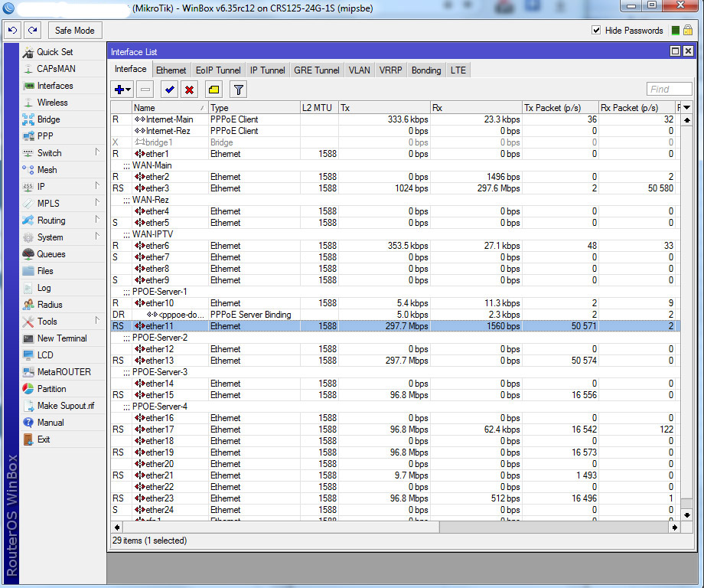The width and height of the screenshot is (704, 588).
Task: Open the Queues icon
Action: tap(28, 254)
